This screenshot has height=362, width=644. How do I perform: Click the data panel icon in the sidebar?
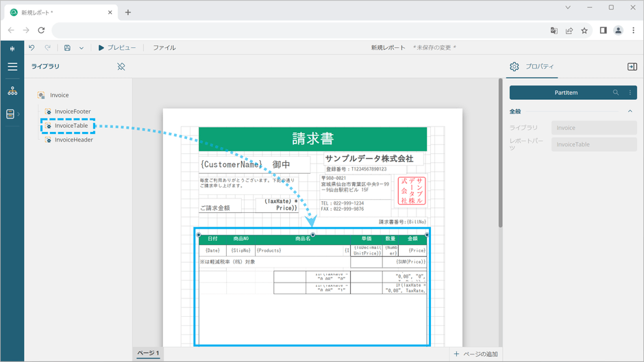tap(10, 114)
